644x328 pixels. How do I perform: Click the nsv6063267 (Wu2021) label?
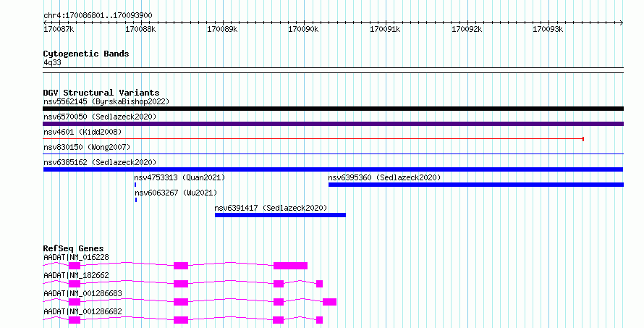[176, 193]
